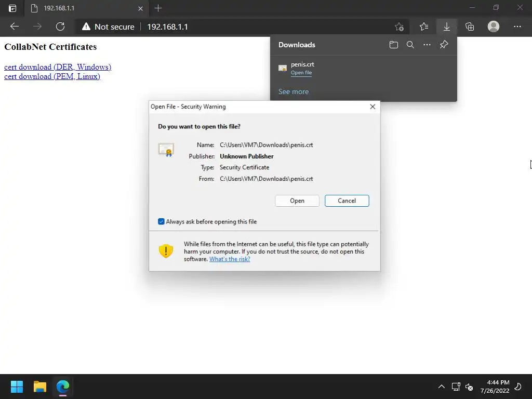
Task: Cancel the Open File security dialog
Action: (x=347, y=201)
